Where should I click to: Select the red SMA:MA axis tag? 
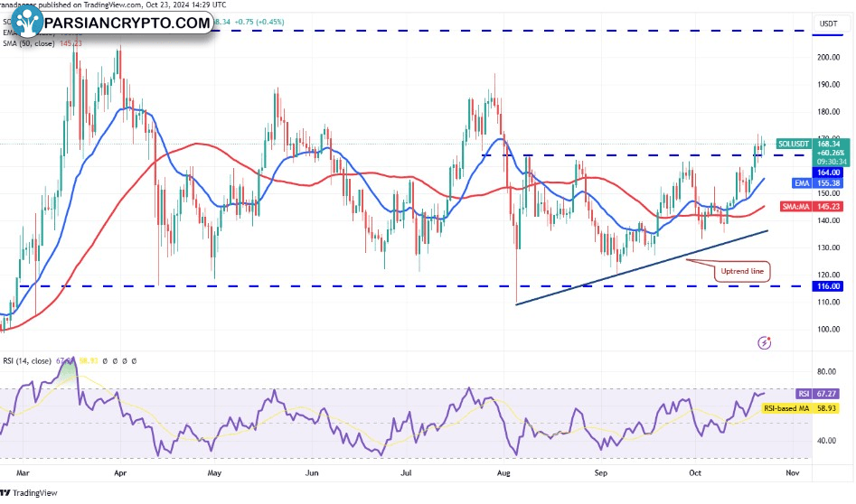[x=795, y=207]
